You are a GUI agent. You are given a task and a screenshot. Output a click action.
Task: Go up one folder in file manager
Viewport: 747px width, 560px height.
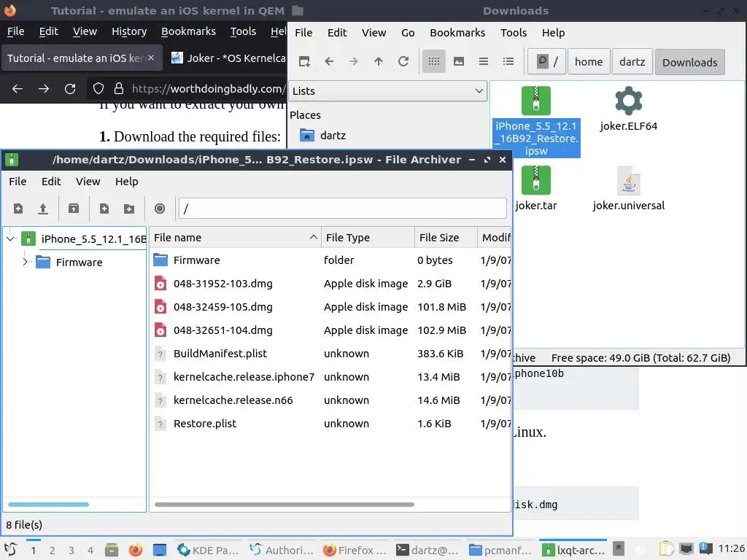(x=379, y=61)
